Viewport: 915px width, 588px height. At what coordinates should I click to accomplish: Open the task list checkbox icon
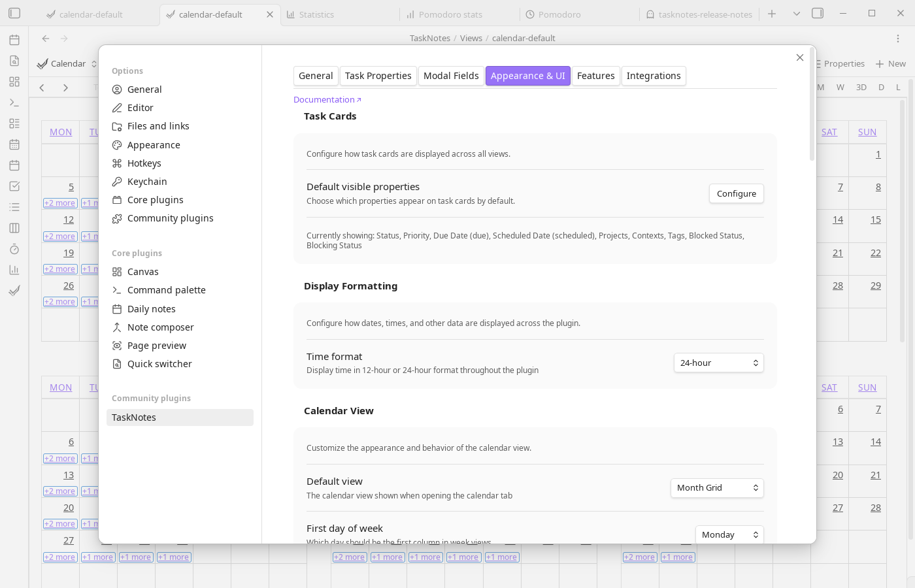pos(14,186)
